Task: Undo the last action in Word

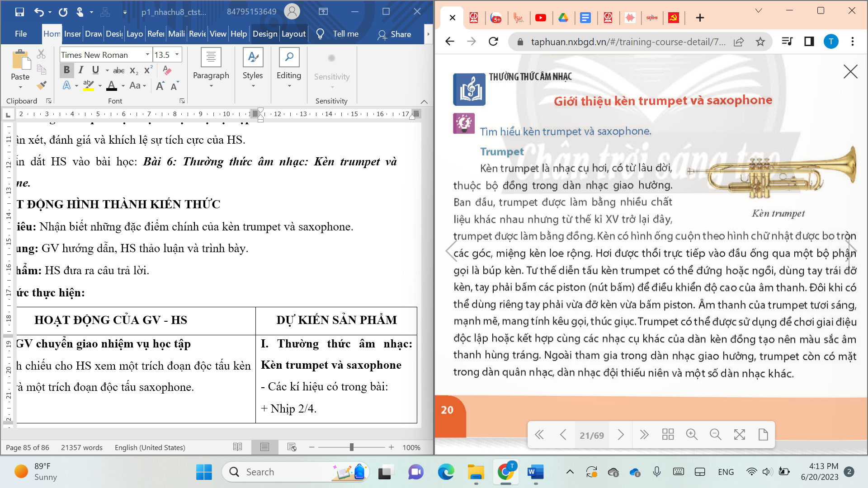Action: click(x=39, y=12)
